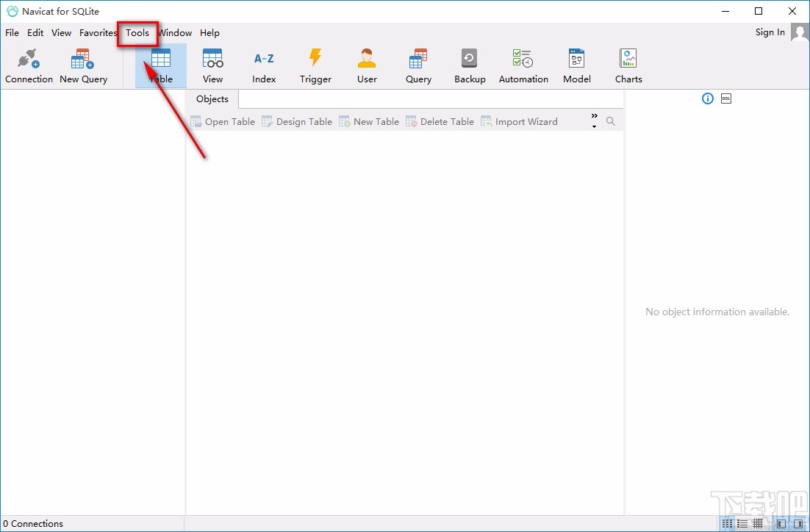Toggle the left navigation pane visibility
The width and height of the screenshot is (810, 532).
[781, 523]
